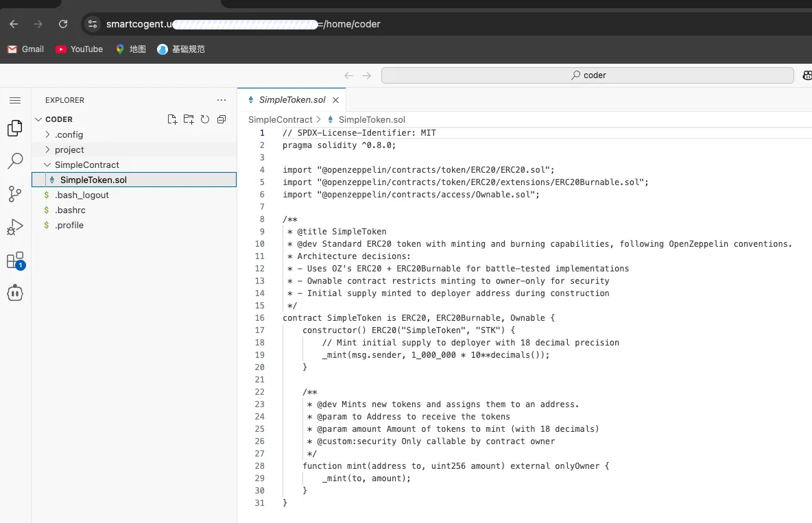Expand the project folder
The height and width of the screenshot is (523, 812).
(x=134, y=149)
